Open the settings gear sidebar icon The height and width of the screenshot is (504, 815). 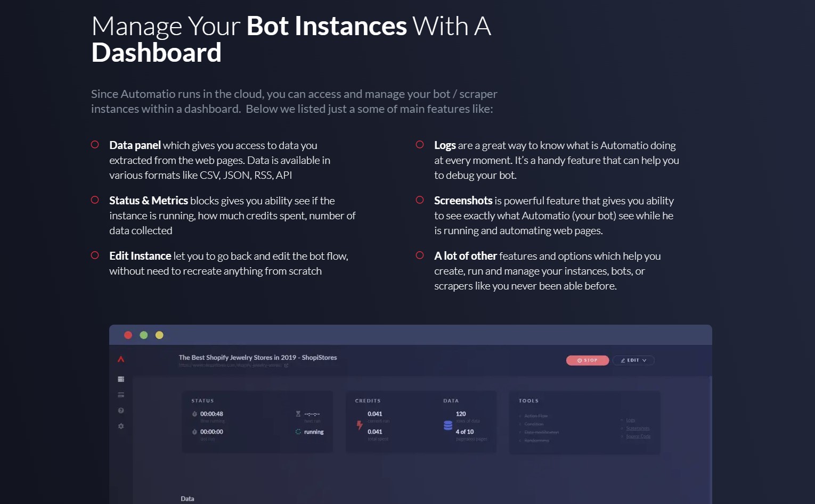coord(121,426)
